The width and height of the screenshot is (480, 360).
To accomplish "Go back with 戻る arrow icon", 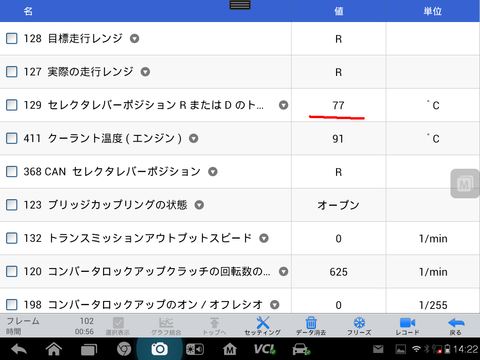I will [456, 326].
